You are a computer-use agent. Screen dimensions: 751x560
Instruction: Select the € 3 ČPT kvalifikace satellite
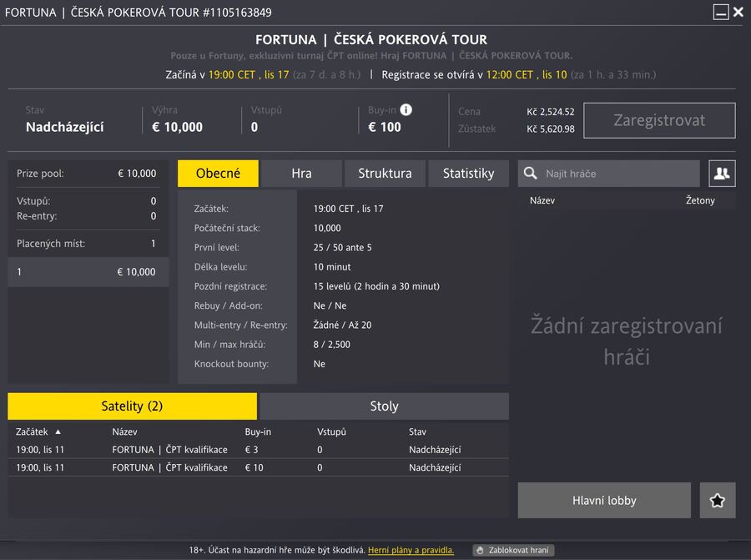point(258,449)
